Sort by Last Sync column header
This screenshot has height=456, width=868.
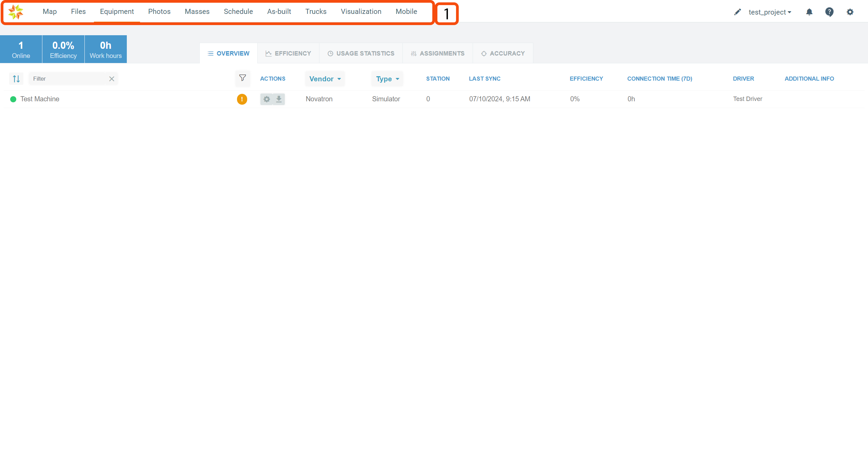coord(485,79)
